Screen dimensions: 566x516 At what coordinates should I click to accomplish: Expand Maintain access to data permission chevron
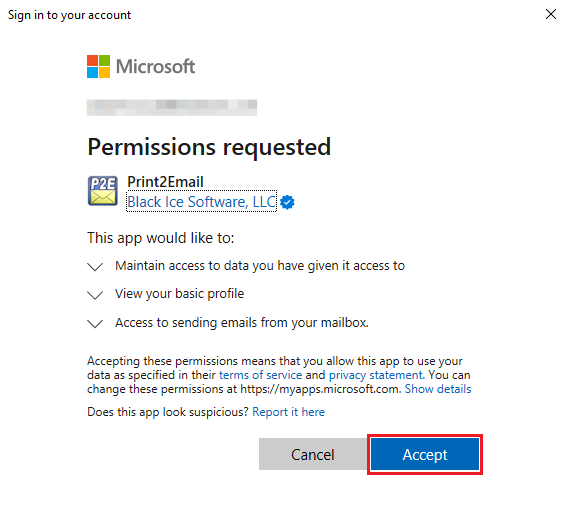point(95,266)
